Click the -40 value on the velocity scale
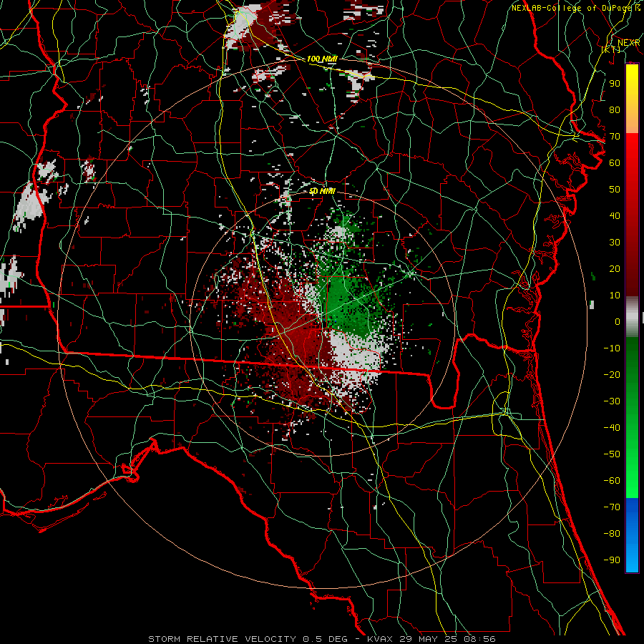644x644 pixels. pos(612,428)
